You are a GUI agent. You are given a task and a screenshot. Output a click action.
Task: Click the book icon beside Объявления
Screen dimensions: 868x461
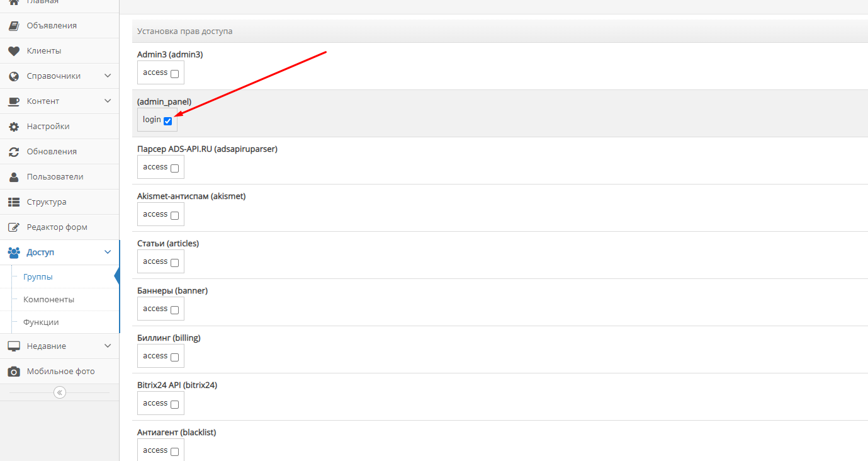coord(14,26)
